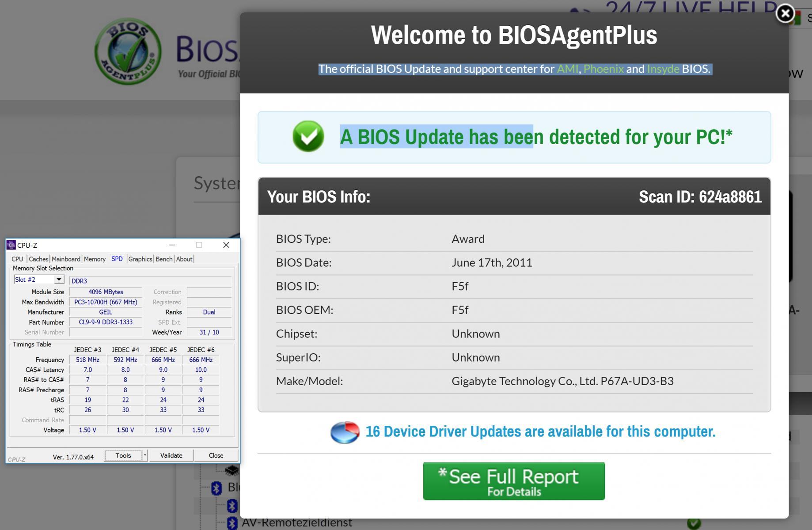This screenshot has width=812, height=530.
Task: Click the BIOS Date June 17th, 2011 value
Action: [x=492, y=263]
